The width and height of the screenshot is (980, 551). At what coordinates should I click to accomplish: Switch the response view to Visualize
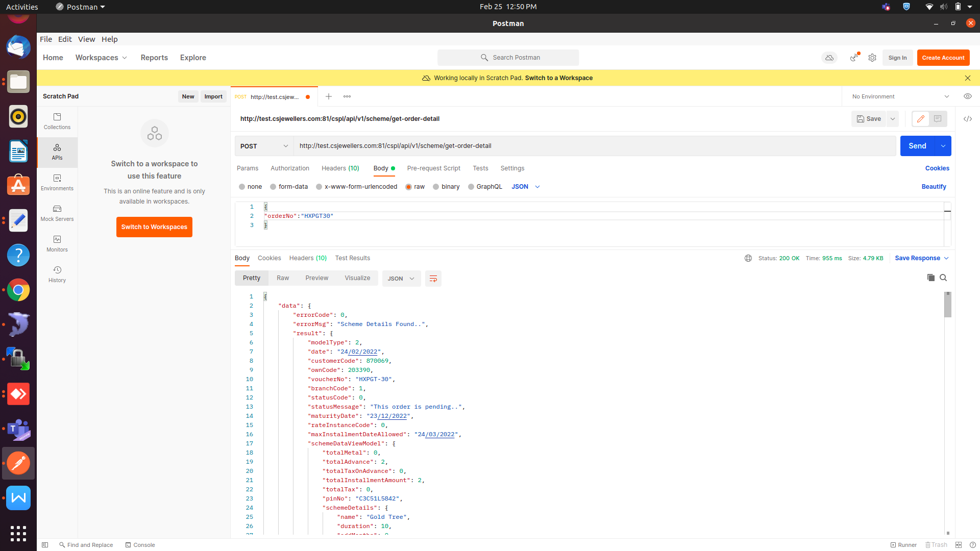click(357, 278)
